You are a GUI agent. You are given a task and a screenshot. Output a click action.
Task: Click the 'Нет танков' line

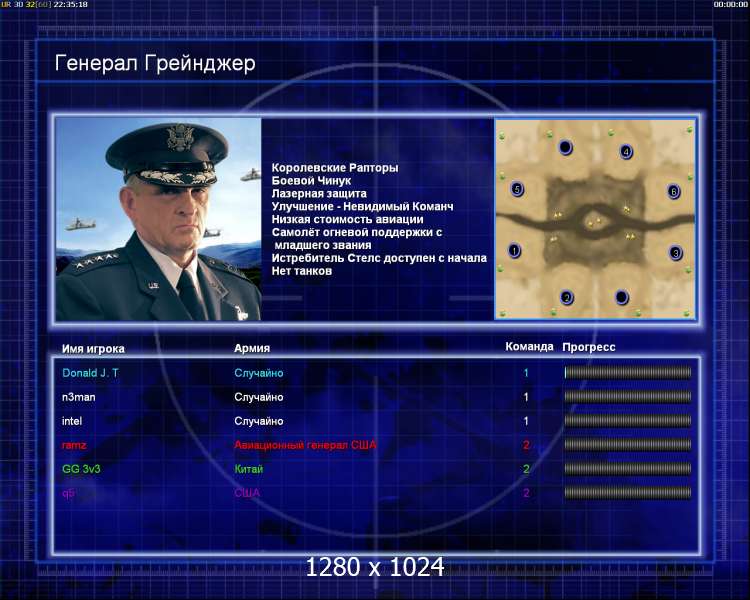(x=301, y=271)
